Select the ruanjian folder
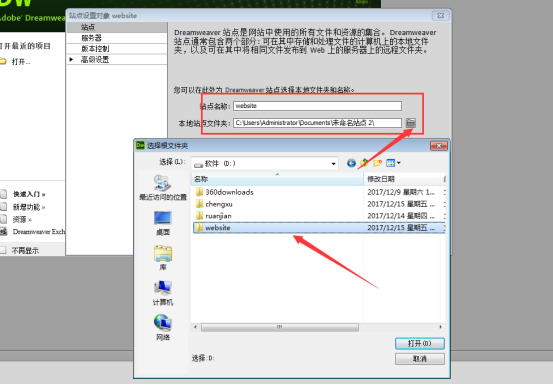The height and width of the screenshot is (385, 553). [218, 216]
